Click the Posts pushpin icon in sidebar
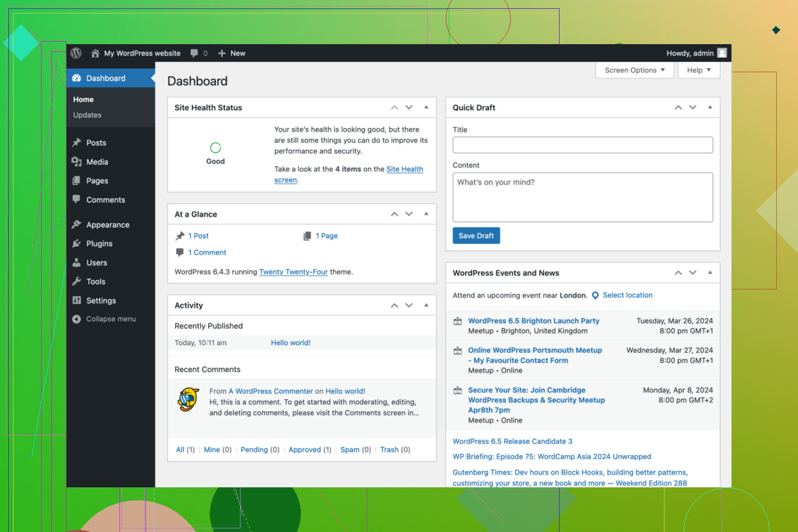 pyautogui.click(x=76, y=142)
